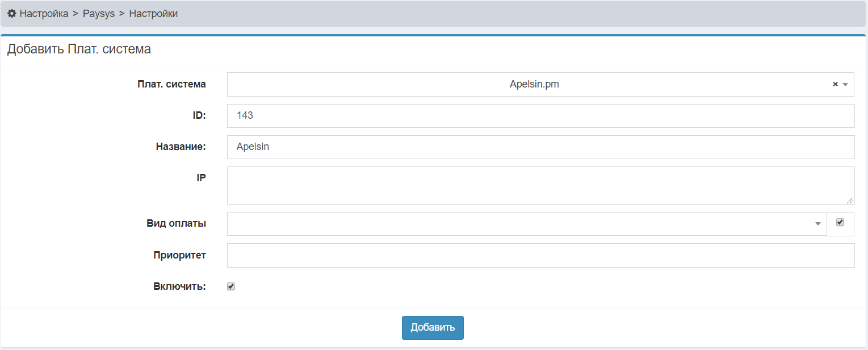Select the Настройки breadcrumb item
The image size is (868, 350).
pyautogui.click(x=153, y=14)
